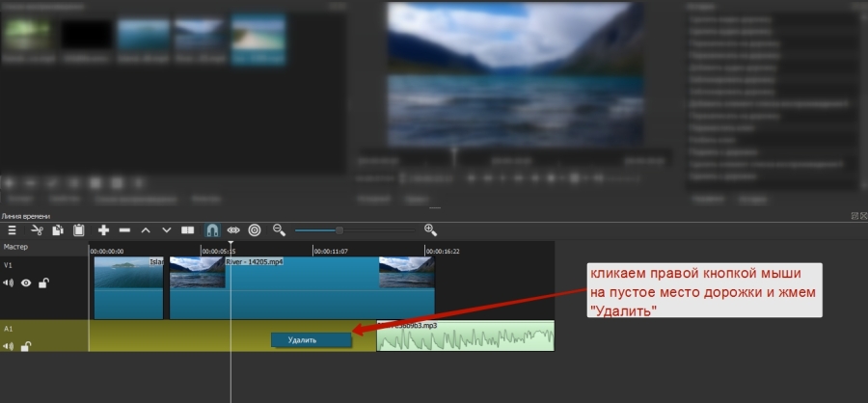The height and width of the screenshot is (403, 868).
Task: Click the timeline zoom slider handle
Action: point(339,230)
